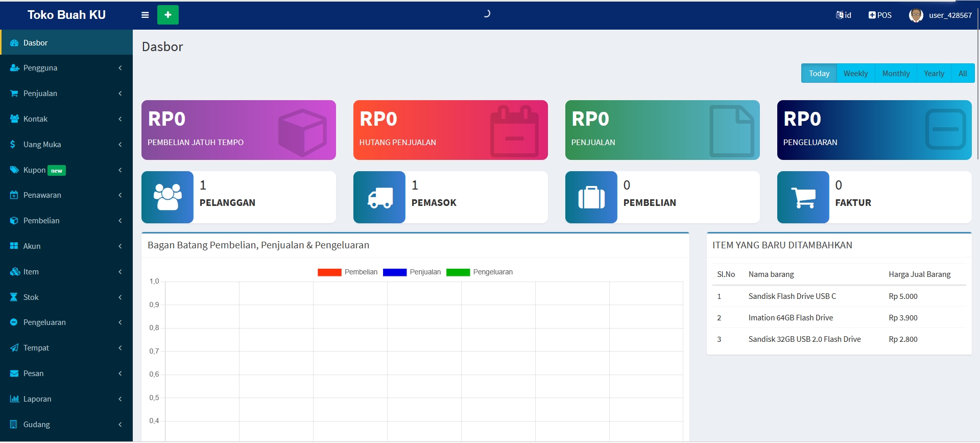Open the POS link in header
Viewport: 980px width, 443px height.
[880, 15]
